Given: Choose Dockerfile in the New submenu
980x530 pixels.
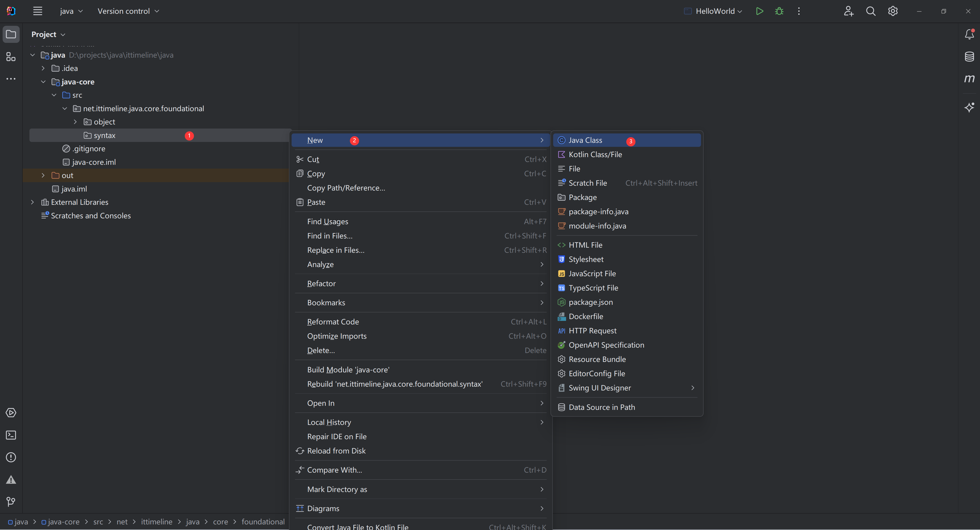Looking at the screenshot, I should 627,316.
